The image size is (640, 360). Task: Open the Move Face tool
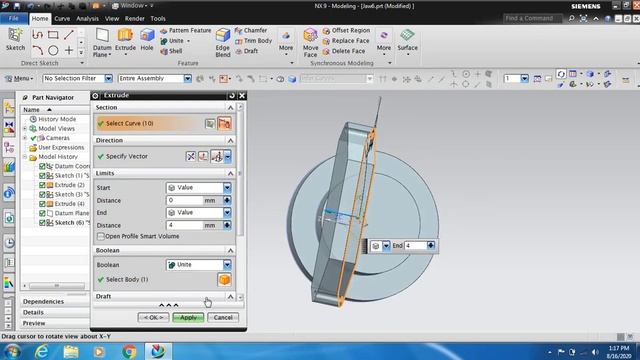tap(310, 42)
